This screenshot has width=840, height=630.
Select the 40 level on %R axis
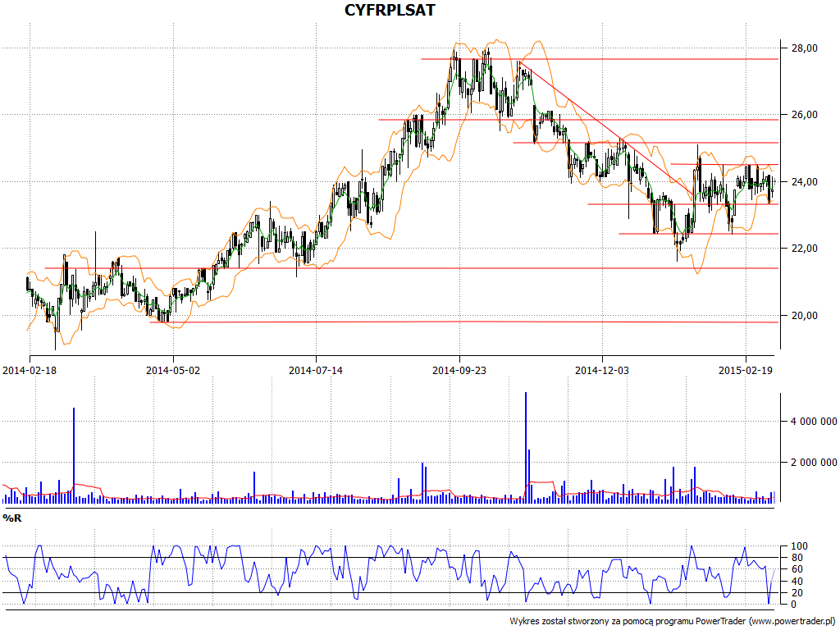[797, 582]
